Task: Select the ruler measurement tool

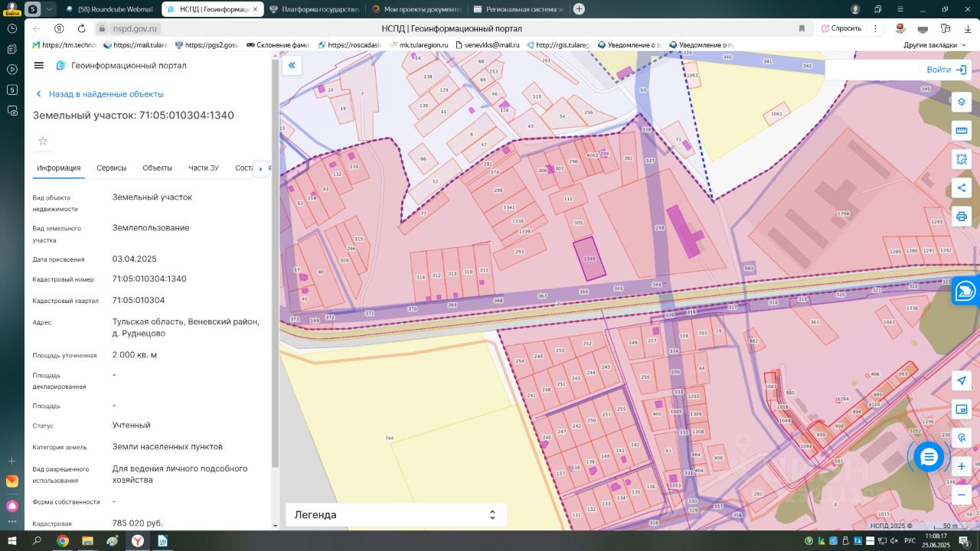Action: (962, 131)
